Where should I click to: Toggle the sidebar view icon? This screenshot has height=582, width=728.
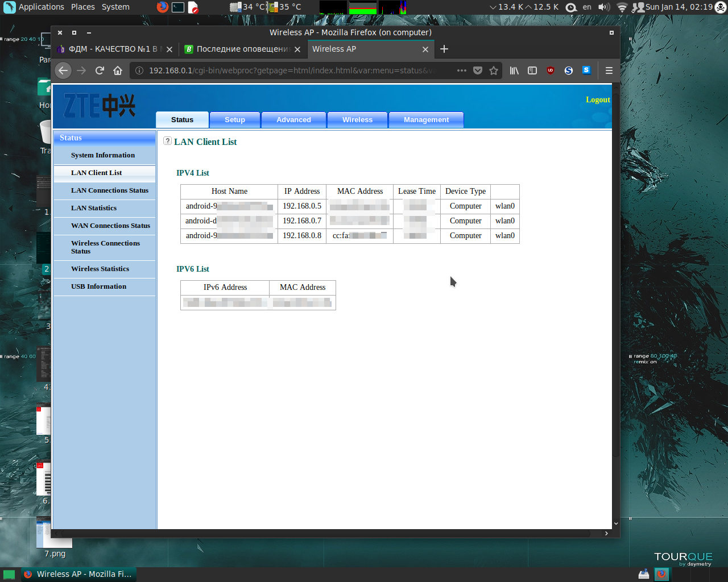[532, 70]
